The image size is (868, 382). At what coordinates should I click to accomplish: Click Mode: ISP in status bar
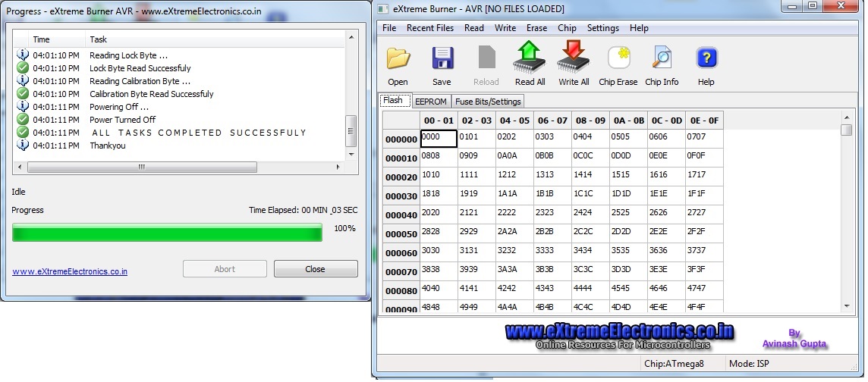[x=749, y=363]
